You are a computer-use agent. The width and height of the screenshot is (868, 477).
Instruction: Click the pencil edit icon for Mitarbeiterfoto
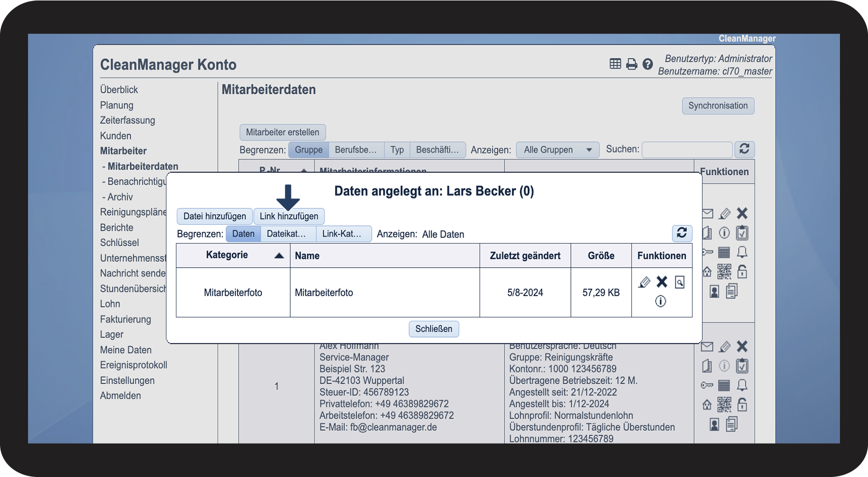[644, 282]
